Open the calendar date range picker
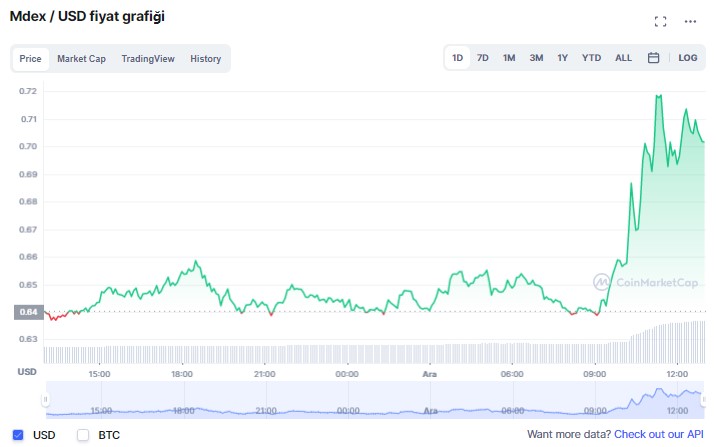Viewport: 716px width, 447px height. pos(653,58)
